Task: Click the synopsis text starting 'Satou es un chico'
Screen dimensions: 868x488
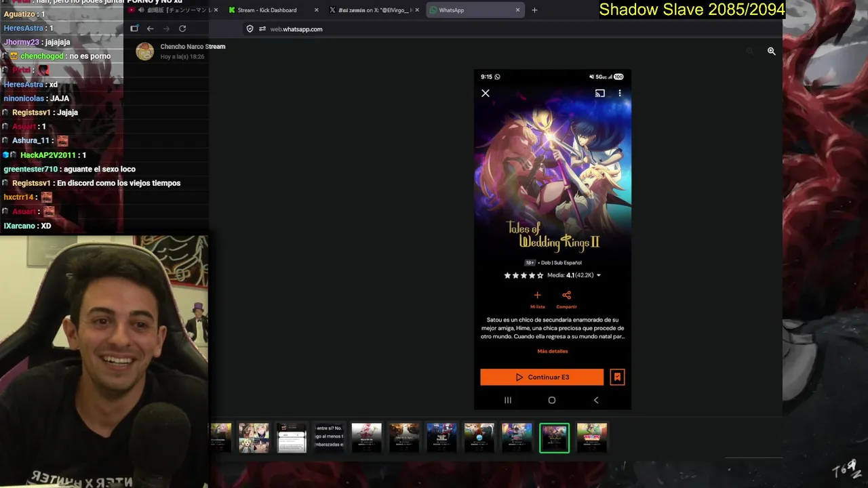Action: tap(553, 328)
